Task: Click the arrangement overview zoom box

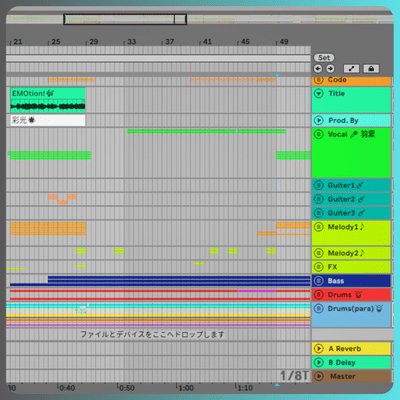Action: pyautogui.click(x=125, y=19)
